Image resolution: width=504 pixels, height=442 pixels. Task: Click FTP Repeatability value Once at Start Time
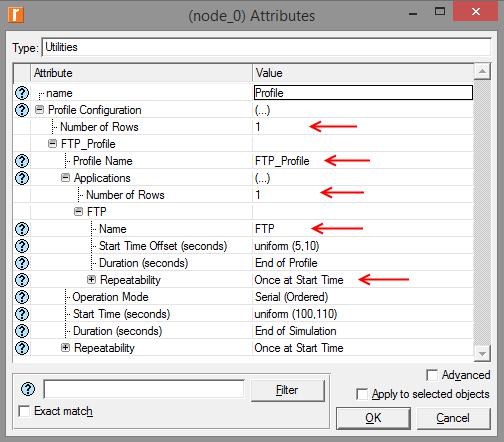coord(299,280)
